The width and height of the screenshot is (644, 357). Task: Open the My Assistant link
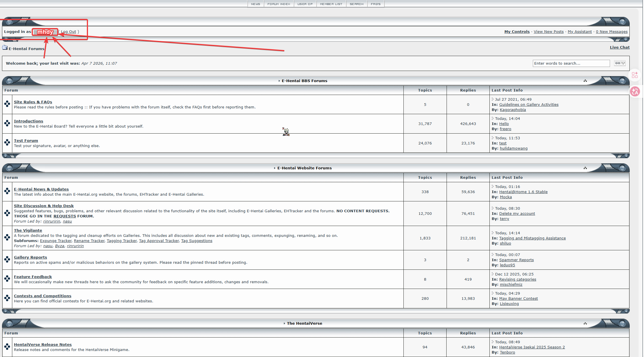pos(580,32)
